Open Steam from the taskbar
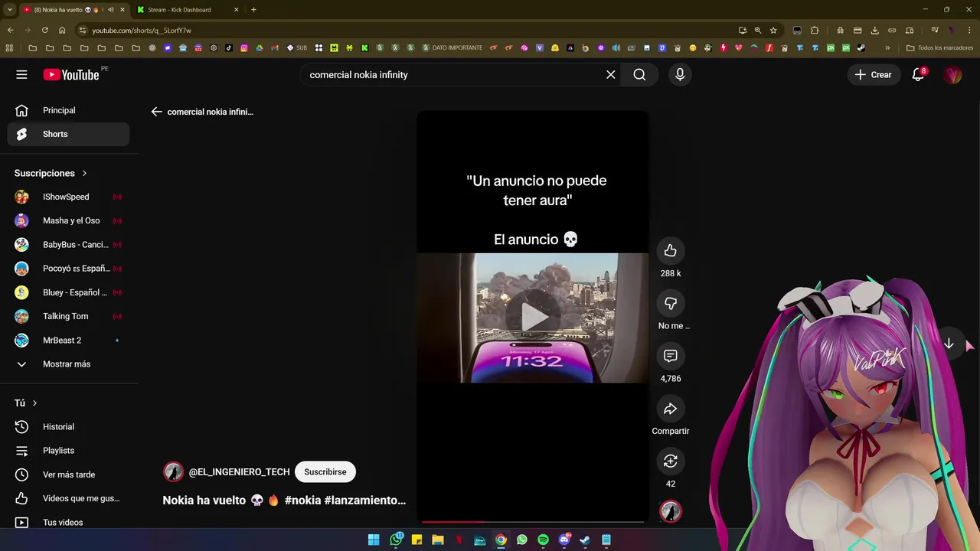Image resolution: width=980 pixels, height=551 pixels. pos(585,540)
